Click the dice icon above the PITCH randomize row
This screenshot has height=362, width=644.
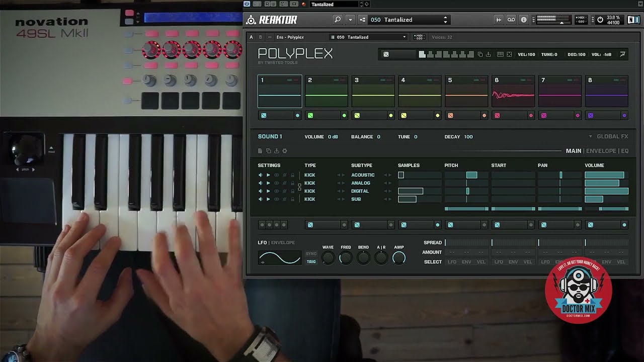[x=450, y=225]
